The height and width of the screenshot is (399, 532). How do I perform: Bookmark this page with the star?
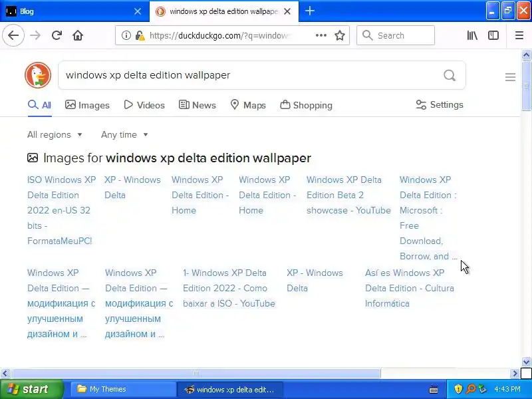[x=340, y=35]
